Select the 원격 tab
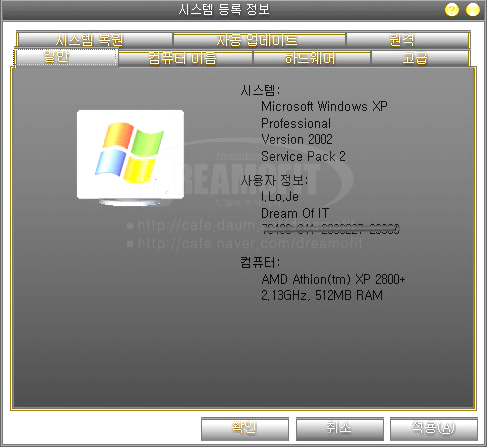 408,40
